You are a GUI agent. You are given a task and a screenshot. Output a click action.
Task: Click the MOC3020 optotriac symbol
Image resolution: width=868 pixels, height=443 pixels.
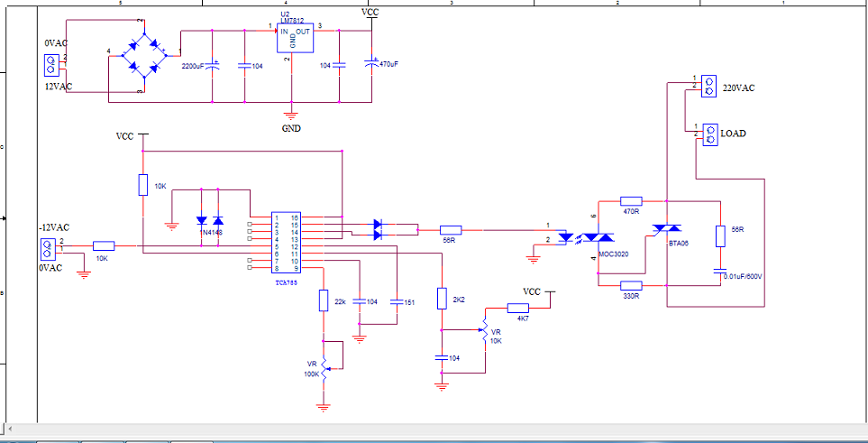[586, 237]
